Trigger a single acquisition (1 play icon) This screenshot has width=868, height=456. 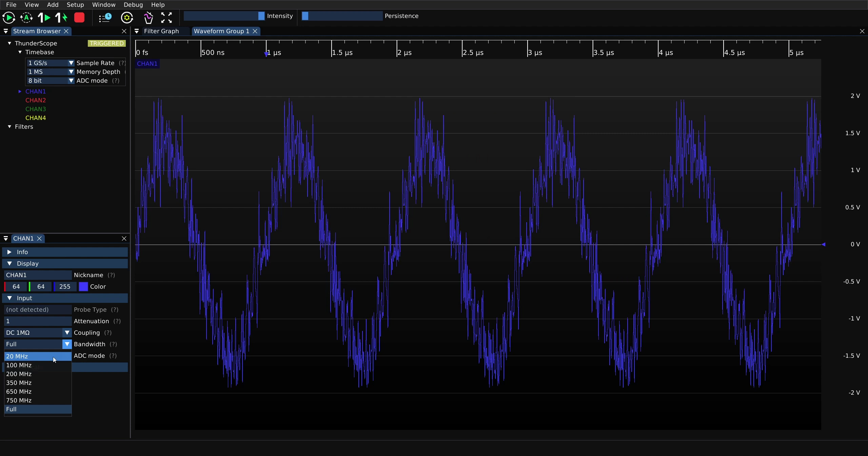44,18
